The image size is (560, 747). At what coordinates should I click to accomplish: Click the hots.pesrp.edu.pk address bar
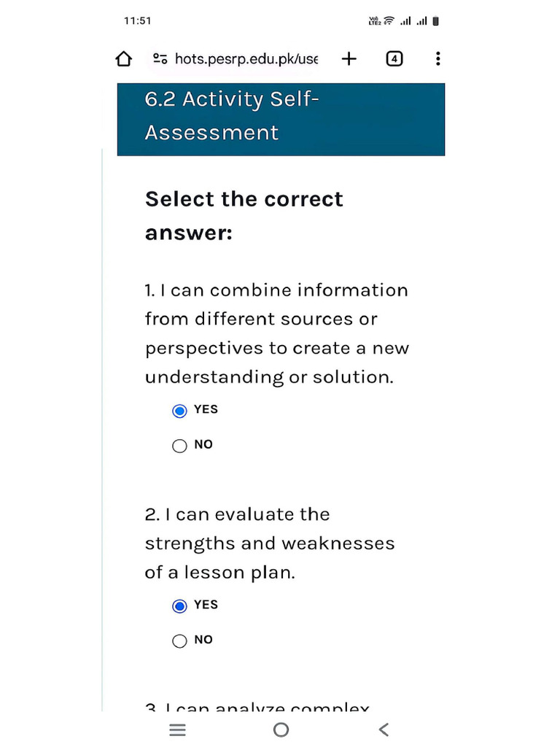pos(246,59)
